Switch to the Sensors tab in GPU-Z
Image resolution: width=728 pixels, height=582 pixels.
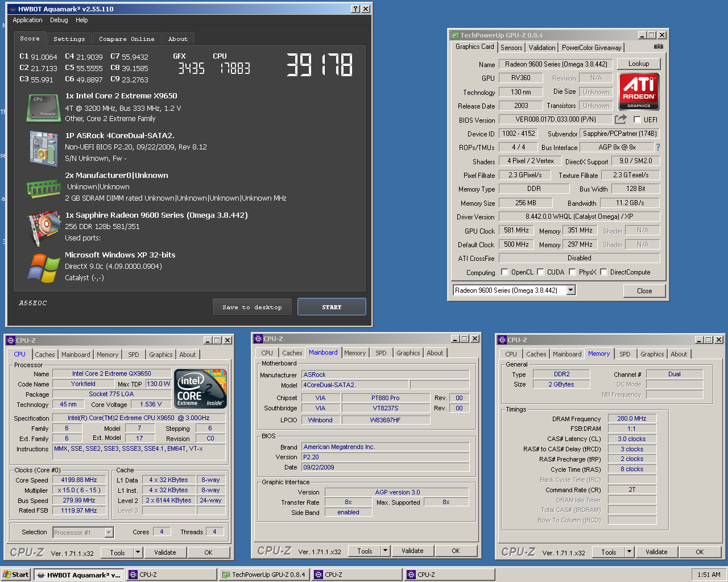pos(511,48)
